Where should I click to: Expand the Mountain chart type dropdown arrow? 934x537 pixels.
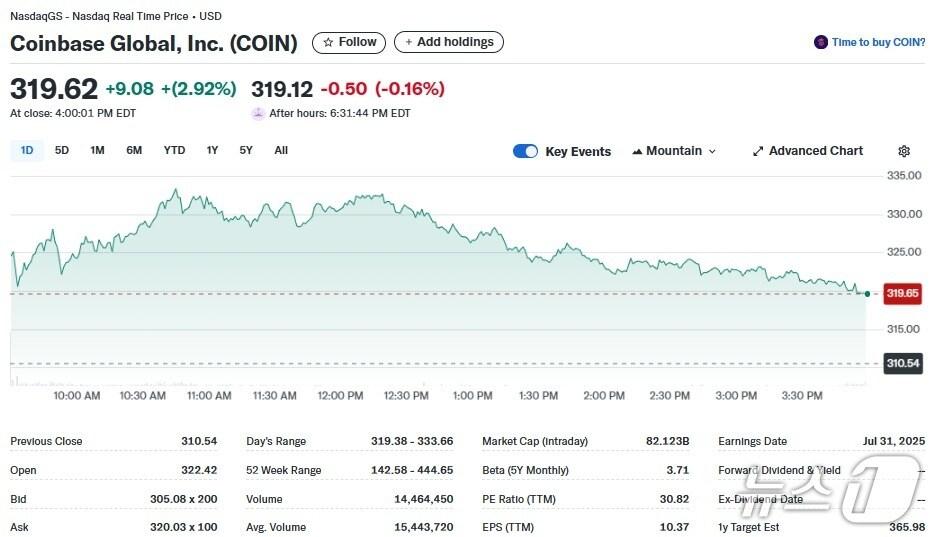pyautogui.click(x=712, y=152)
